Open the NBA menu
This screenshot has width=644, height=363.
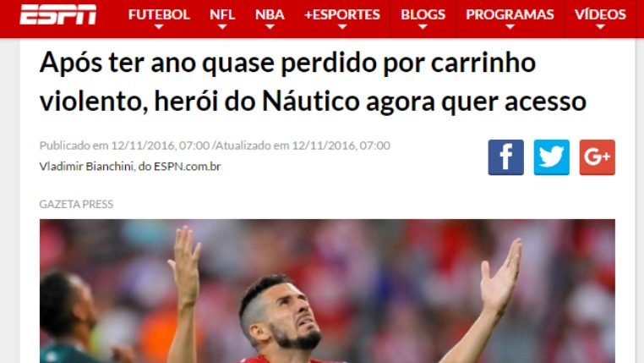[270, 14]
